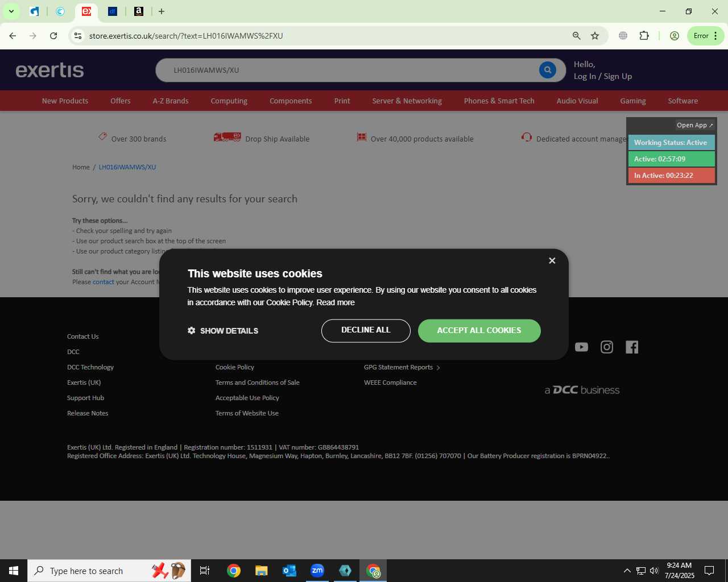The height and width of the screenshot is (582, 728).
Task: Switch to the first browser tab
Action: point(35,11)
